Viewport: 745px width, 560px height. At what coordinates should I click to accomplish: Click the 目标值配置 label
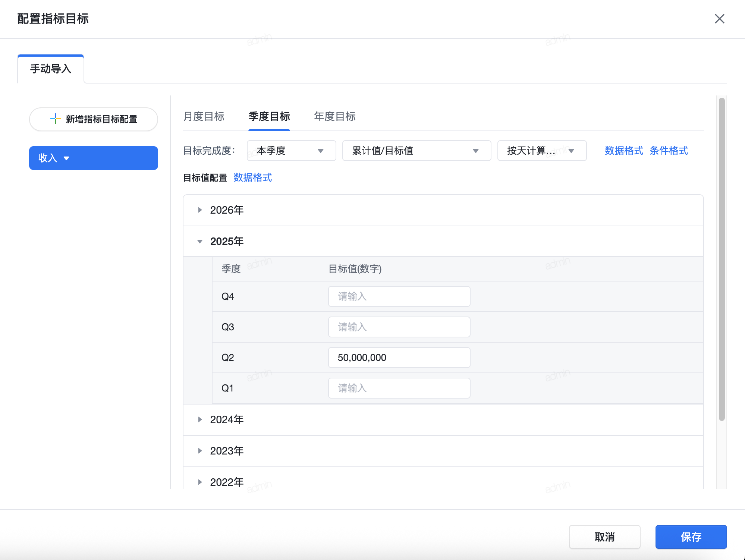(205, 178)
